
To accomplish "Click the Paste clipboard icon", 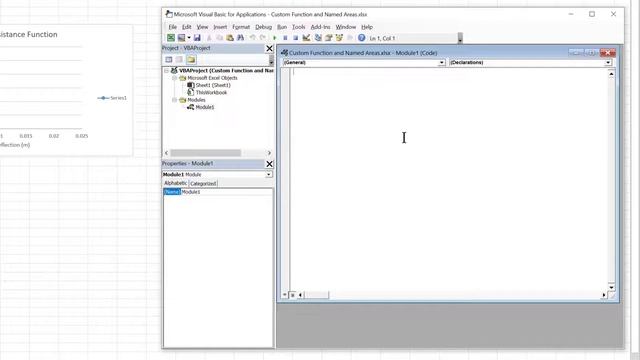I will point(230,38).
